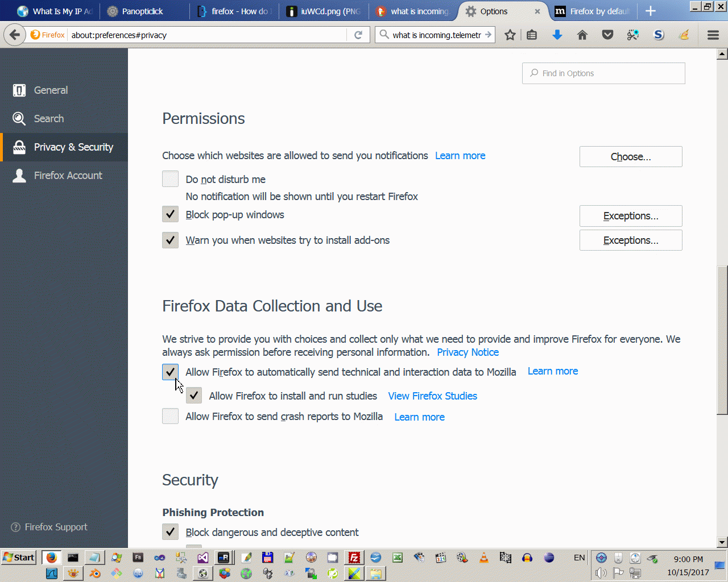Click the screenshot scissors toolbar icon
The height and width of the screenshot is (582, 728).
click(633, 35)
